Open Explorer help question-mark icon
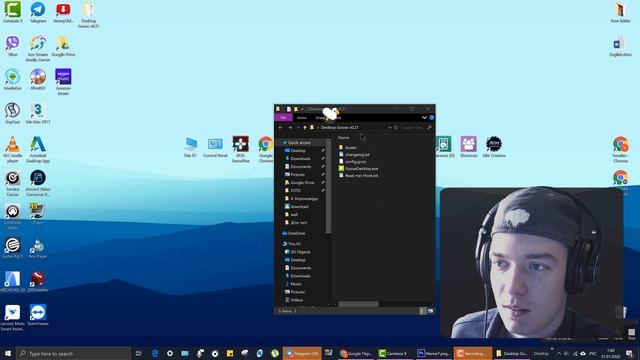Image resolution: width=640 pixels, height=360 pixels. [x=431, y=118]
